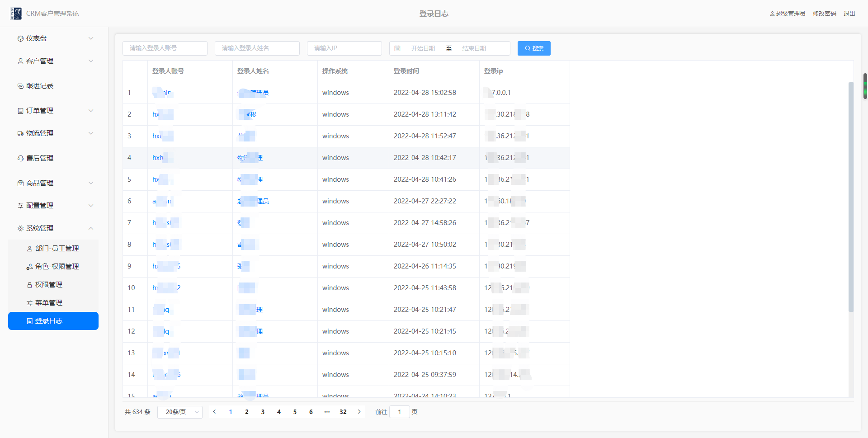Collapse the 系统管理 menu chevron
This screenshot has width=868, height=438.
coord(91,228)
